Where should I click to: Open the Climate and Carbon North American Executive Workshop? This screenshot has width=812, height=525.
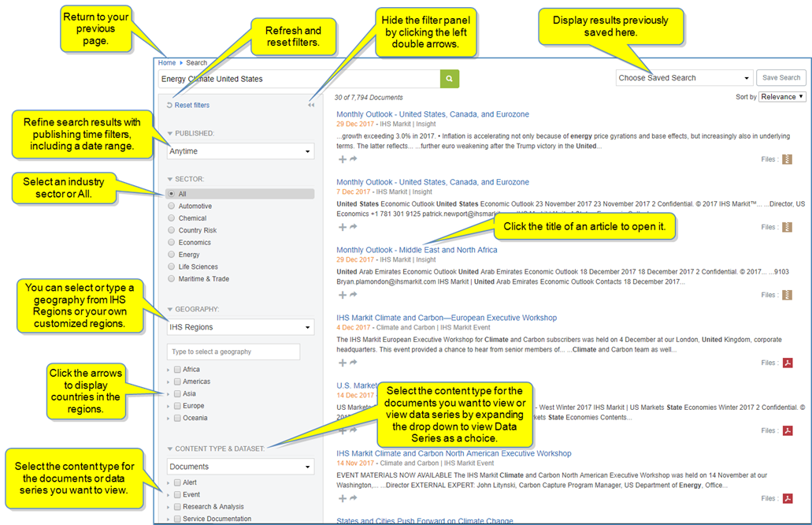pyautogui.click(x=454, y=453)
